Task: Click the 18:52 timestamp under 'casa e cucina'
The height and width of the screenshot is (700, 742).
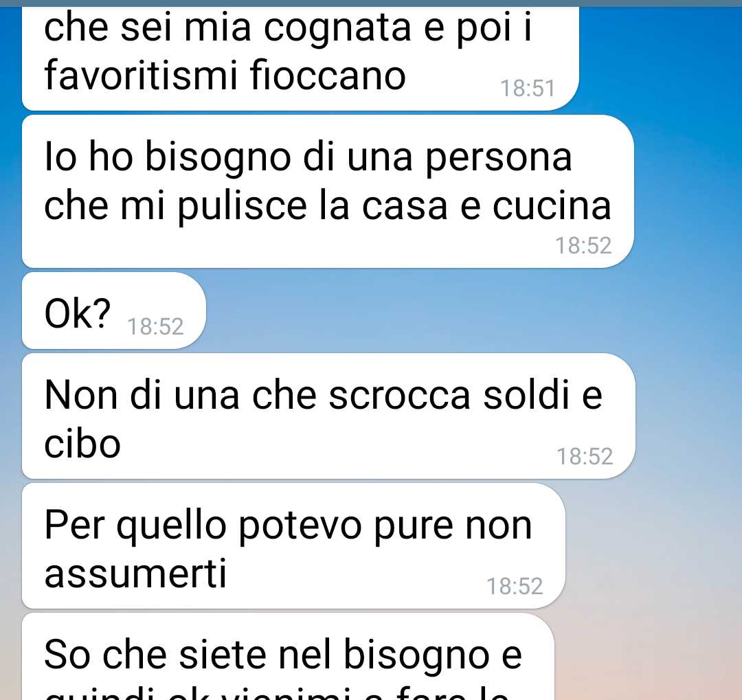Action: pyautogui.click(x=583, y=246)
